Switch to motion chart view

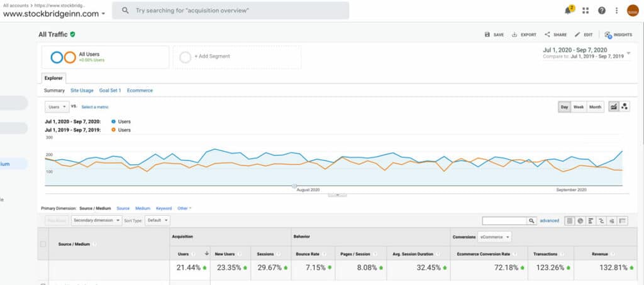[x=625, y=107]
